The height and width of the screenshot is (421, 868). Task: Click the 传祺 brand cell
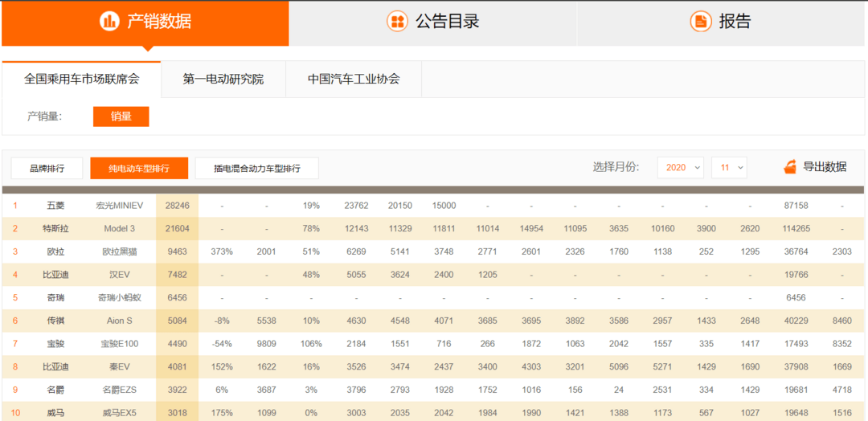pos(56,321)
